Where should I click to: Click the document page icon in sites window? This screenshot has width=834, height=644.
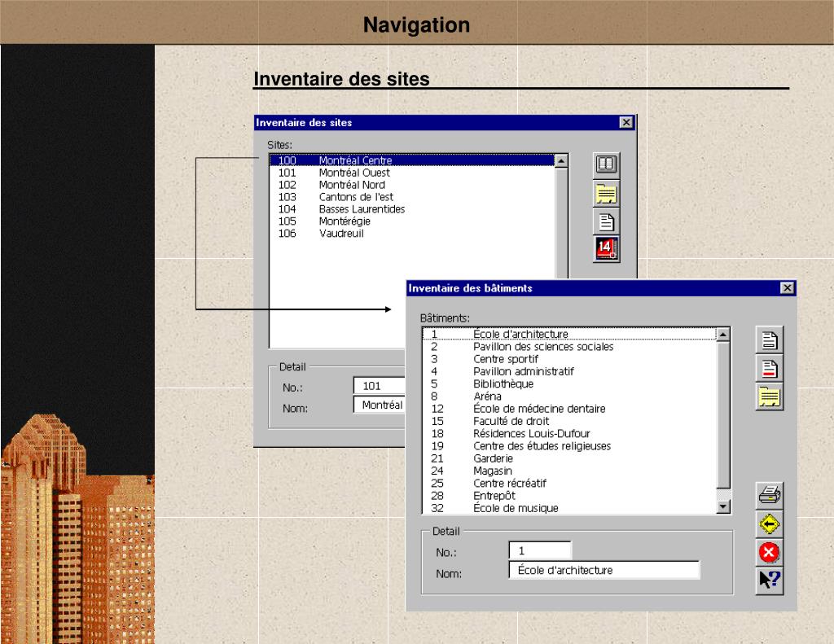[x=606, y=221]
